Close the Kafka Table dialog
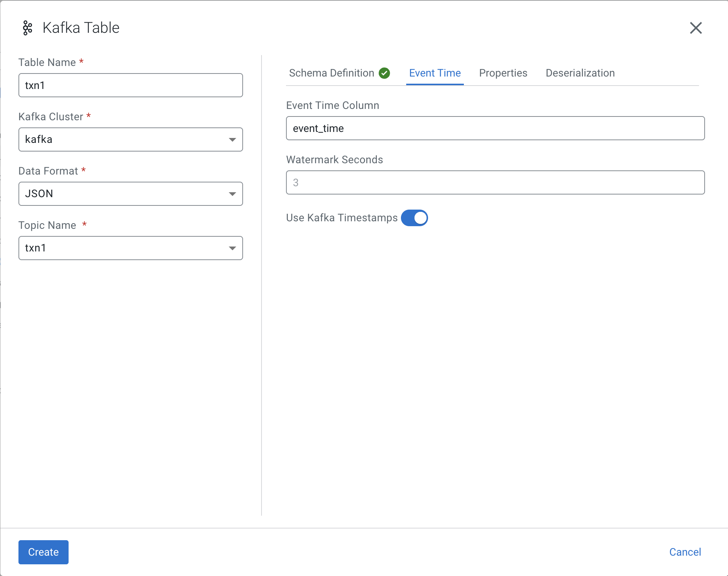 tap(696, 28)
